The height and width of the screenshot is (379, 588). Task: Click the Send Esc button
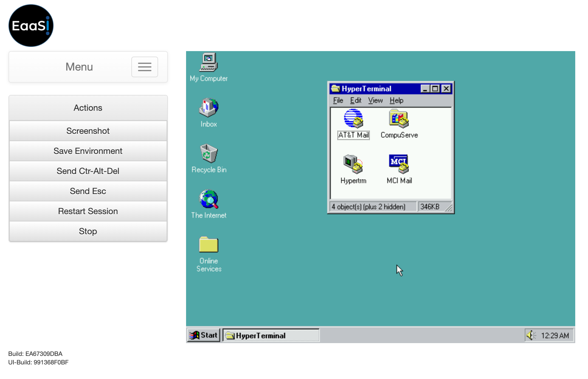click(x=88, y=191)
